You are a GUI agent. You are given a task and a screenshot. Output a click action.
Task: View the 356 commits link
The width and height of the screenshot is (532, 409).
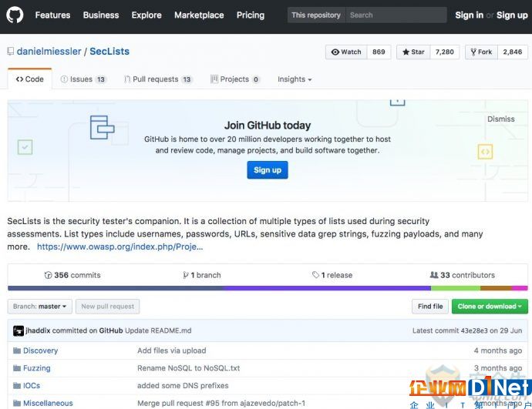(72, 275)
